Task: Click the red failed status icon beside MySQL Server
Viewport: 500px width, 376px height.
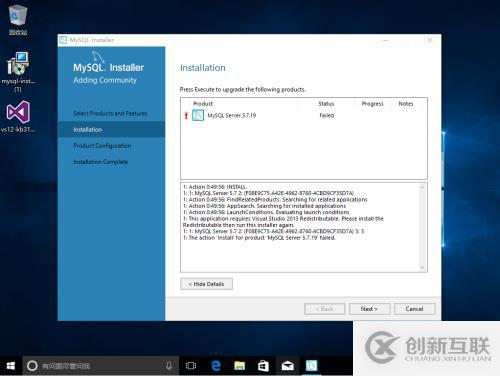Action: pyautogui.click(x=186, y=116)
